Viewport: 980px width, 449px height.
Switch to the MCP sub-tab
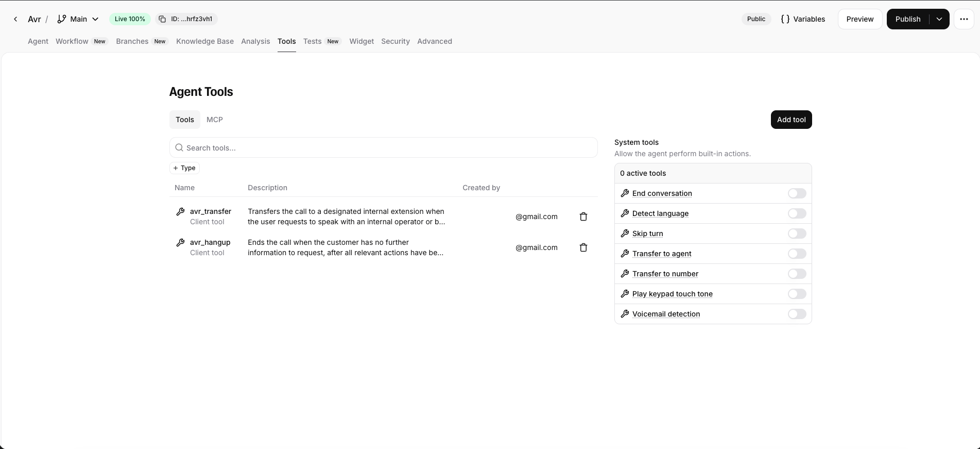215,120
